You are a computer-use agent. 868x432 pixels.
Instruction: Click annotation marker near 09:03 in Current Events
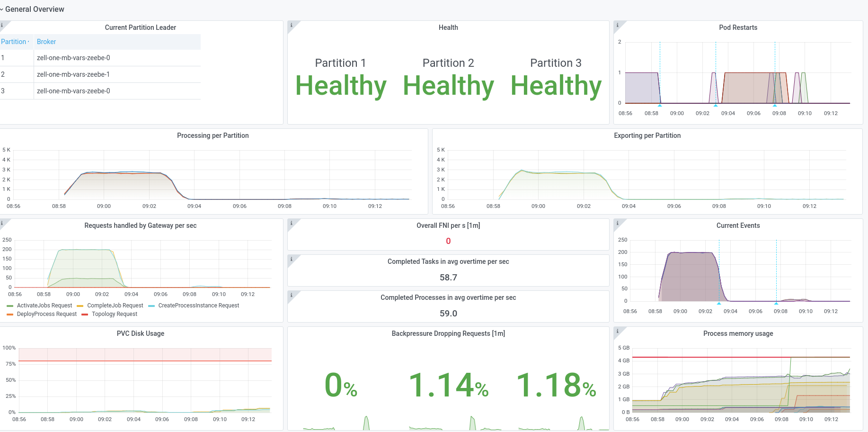click(719, 303)
